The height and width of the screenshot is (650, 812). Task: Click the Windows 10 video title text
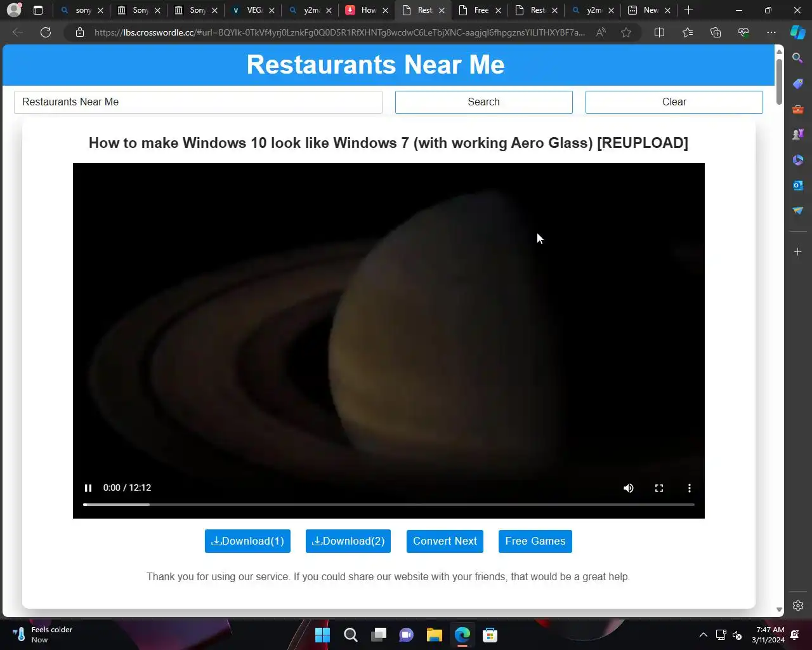(388, 143)
